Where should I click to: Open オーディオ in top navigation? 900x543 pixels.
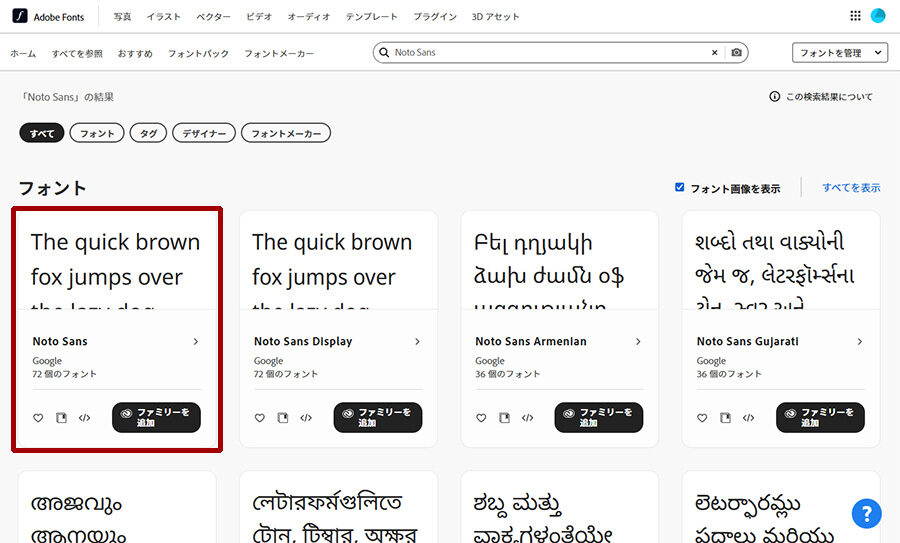click(309, 17)
